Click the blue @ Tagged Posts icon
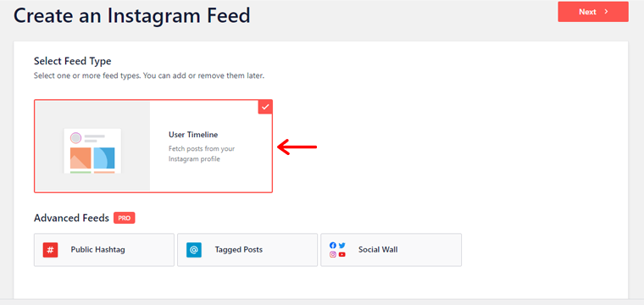The width and height of the screenshot is (644, 305). 194,250
